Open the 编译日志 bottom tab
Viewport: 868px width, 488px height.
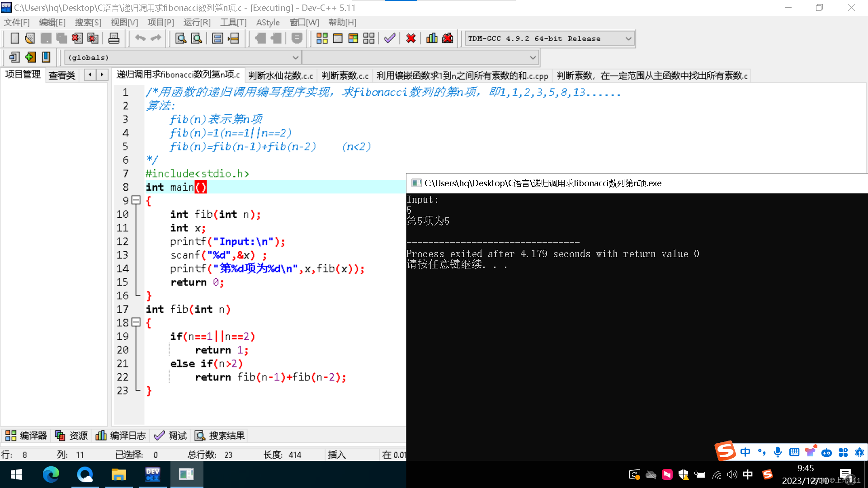point(121,436)
